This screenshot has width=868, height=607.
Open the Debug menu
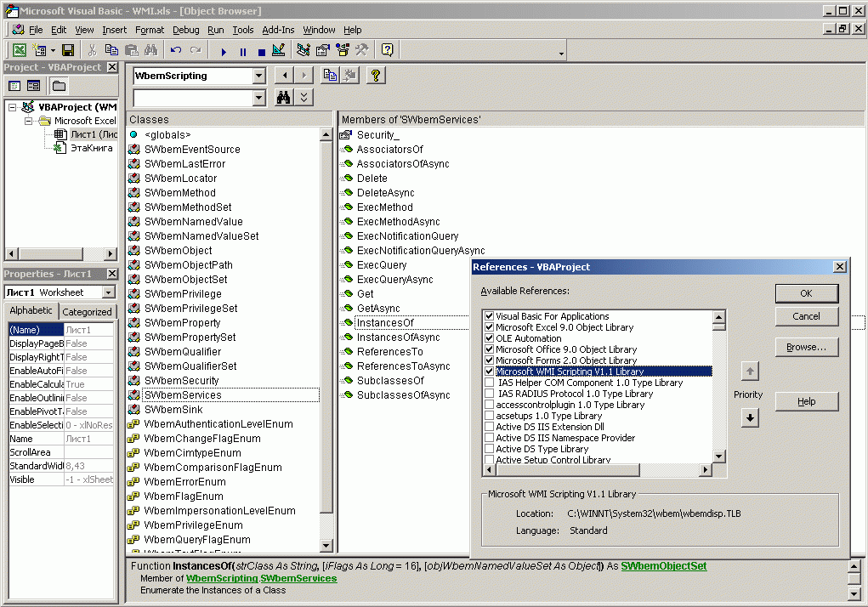click(185, 30)
